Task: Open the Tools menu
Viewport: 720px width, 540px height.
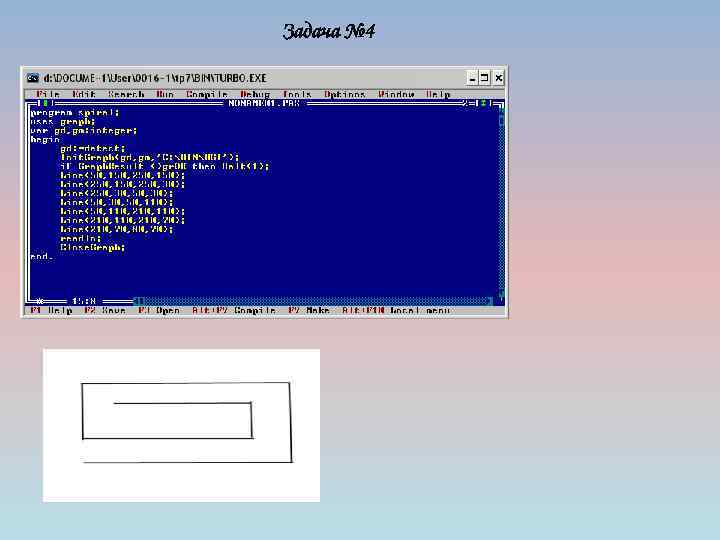Action: coord(297,94)
